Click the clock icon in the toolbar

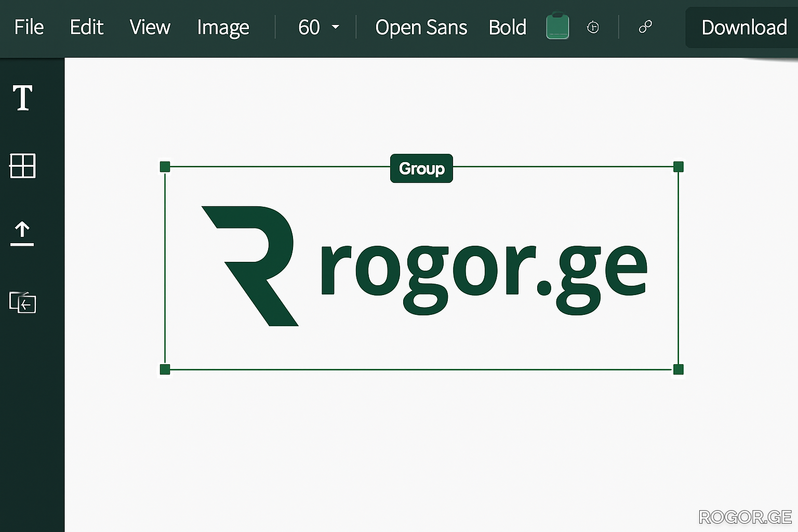(593, 27)
